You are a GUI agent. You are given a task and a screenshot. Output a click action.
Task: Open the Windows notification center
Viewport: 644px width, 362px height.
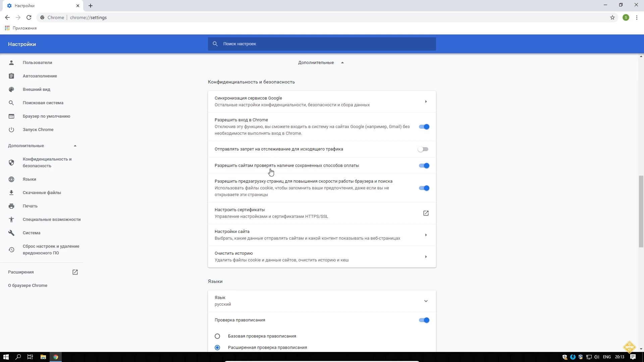(633, 357)
